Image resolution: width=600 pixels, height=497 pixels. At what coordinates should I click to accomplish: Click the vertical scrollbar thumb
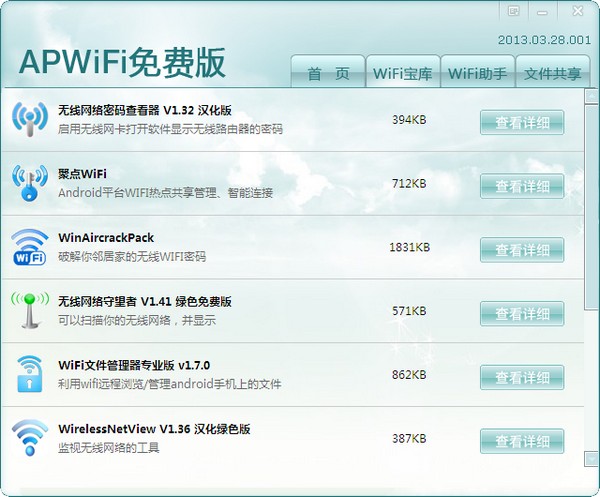[591, 207]
